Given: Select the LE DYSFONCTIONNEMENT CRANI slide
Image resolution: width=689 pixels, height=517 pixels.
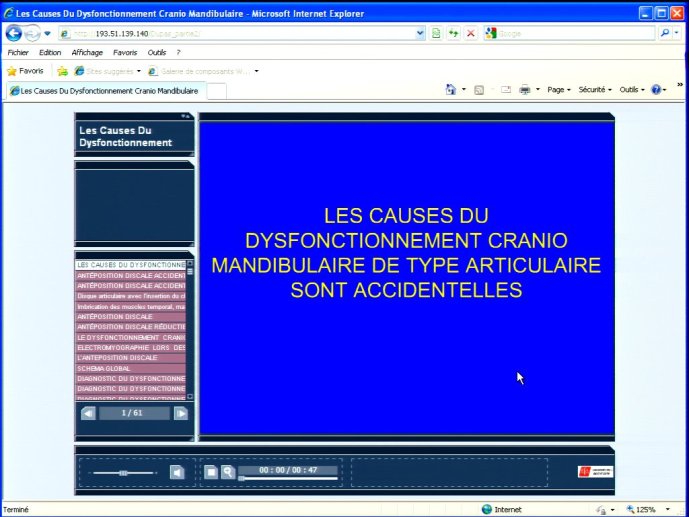Looking at the screenshot, I should (x=131, y=337).
